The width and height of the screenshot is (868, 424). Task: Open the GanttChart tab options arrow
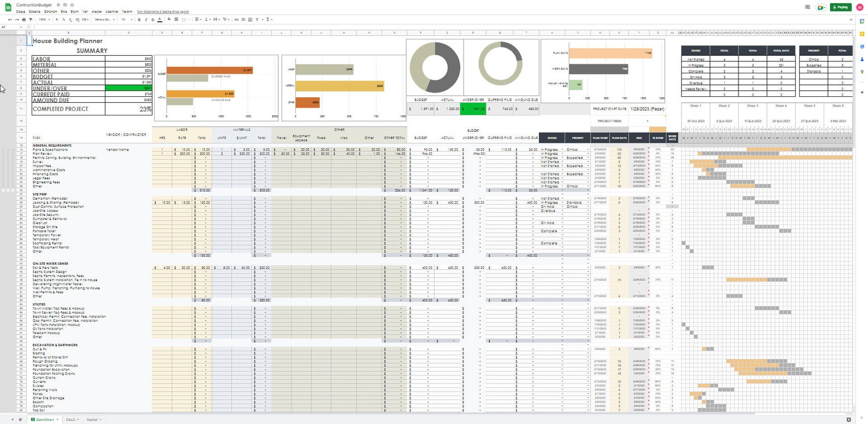(x=57, y=420)
